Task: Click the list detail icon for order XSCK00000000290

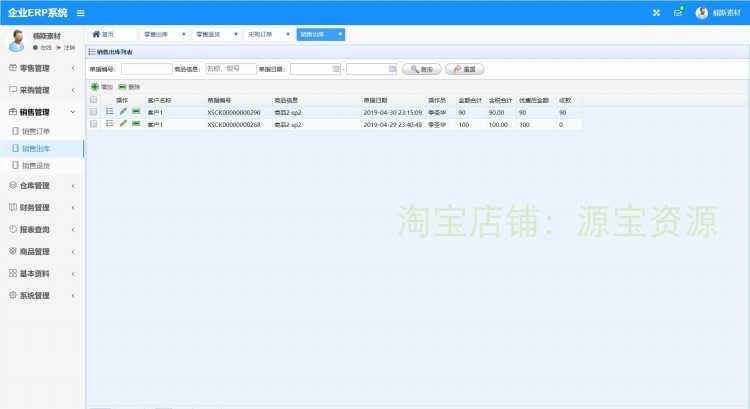Action: click(110, 111)
